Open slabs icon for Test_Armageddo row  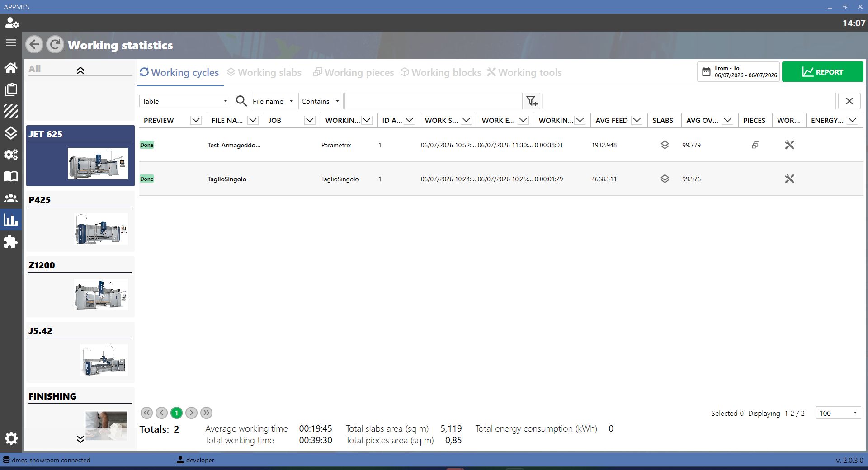point(665,145)
